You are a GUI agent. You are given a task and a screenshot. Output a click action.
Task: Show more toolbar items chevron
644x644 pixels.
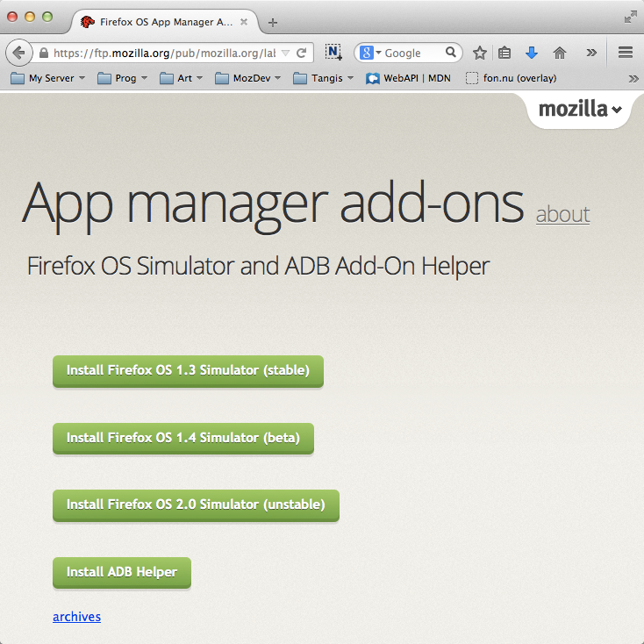591,53
